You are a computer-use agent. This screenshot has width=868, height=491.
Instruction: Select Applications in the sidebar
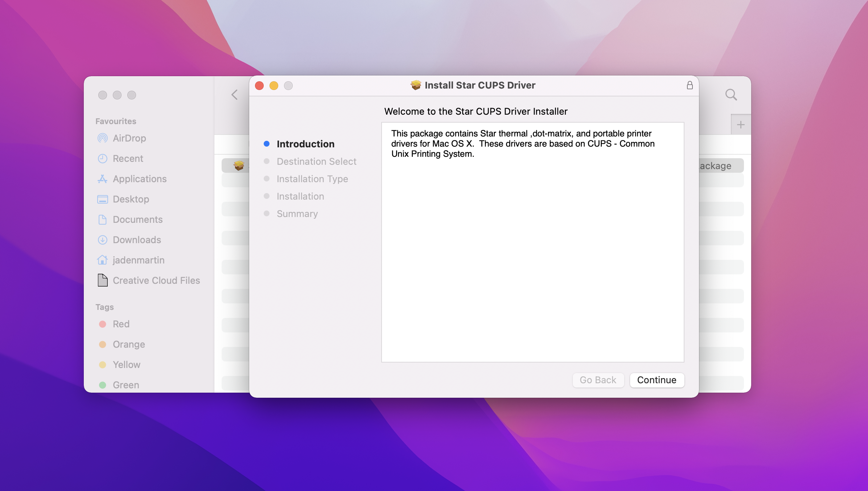(x=139, y=179)
